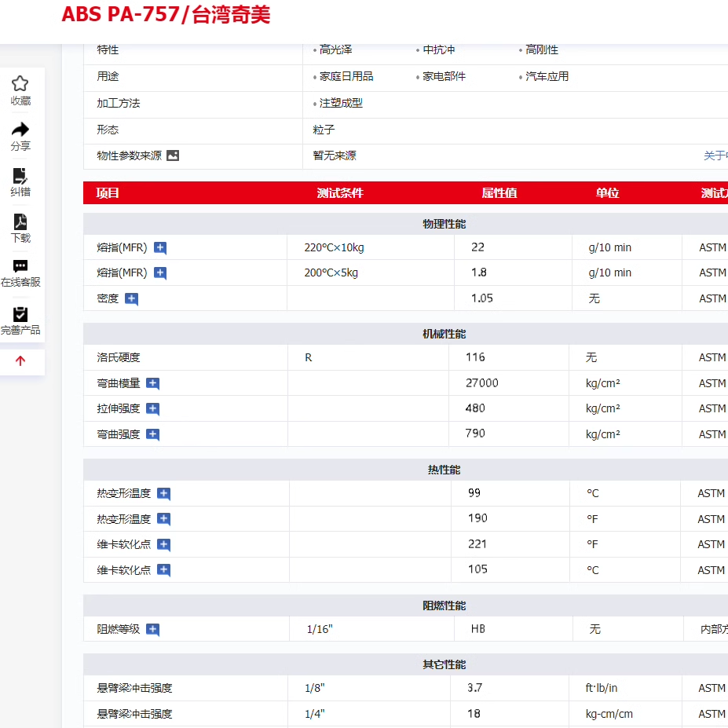
Task: Expand the plus icon next to 阻燃等级
Action: 153,630
